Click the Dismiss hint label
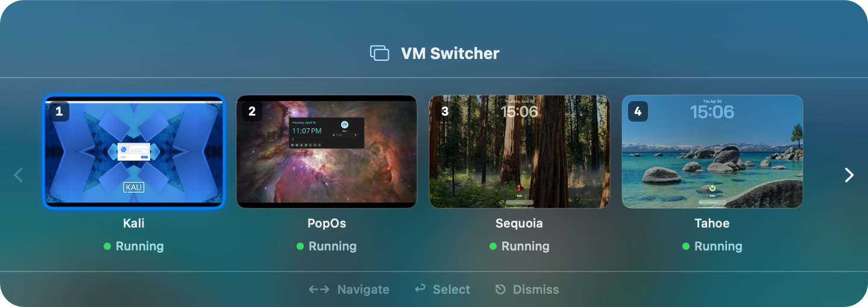Viewport: 868px width, 307px height. click(536, 290)
